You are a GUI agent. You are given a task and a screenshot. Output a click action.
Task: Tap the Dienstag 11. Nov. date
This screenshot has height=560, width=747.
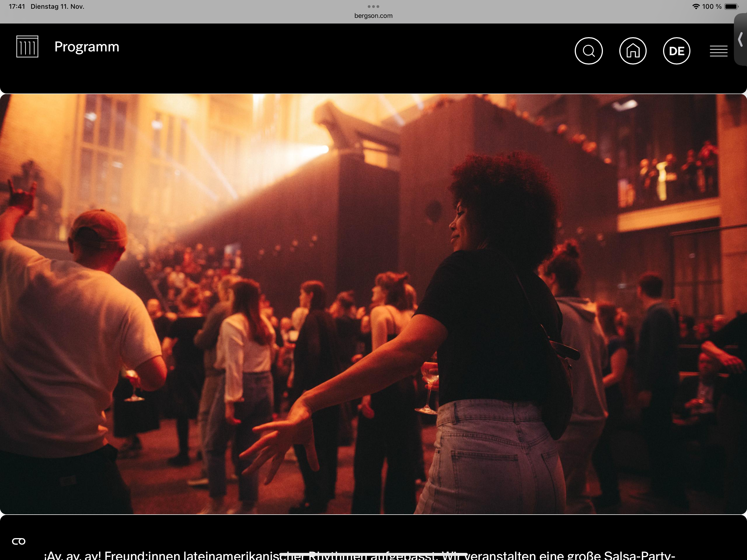(57, 6)
